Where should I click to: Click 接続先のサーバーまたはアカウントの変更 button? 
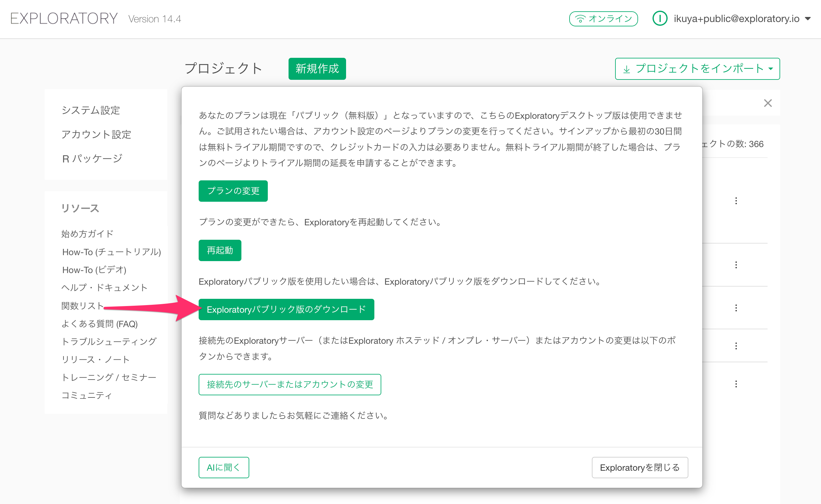click(x=289, y=384)
